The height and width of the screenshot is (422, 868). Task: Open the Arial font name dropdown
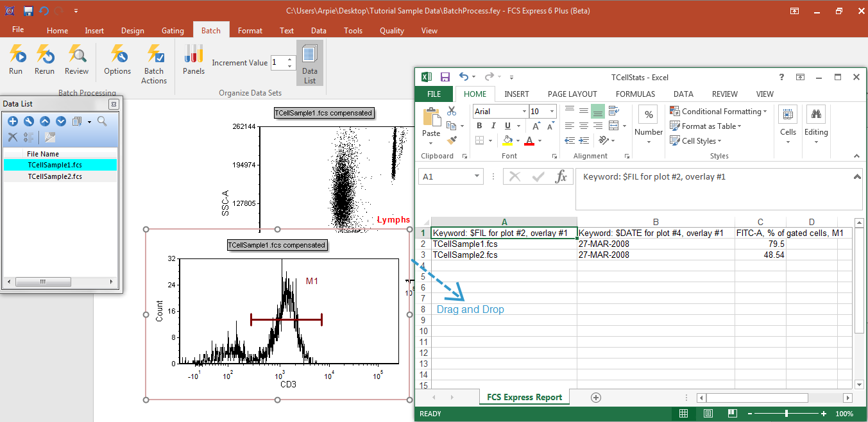(524, 112)
